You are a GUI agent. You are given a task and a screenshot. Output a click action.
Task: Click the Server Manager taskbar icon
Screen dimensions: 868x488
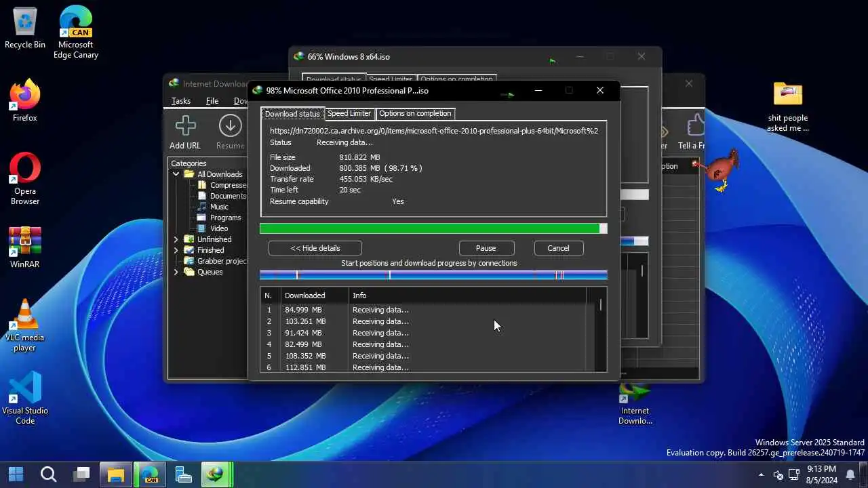[184, 474]
